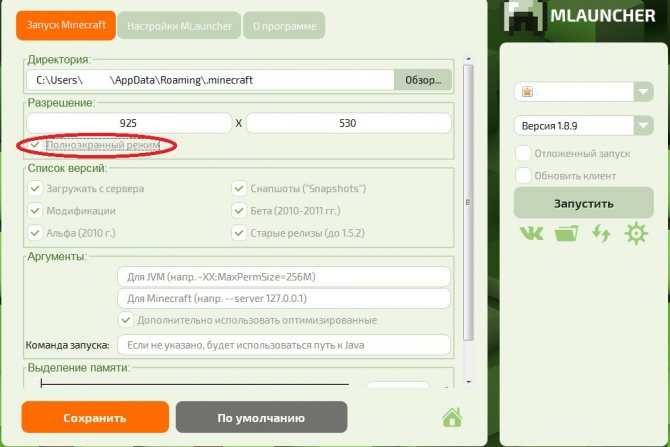
Task: Open the account selection dropdown arrow
Action: pyautogui.click(x=644, y=92)
